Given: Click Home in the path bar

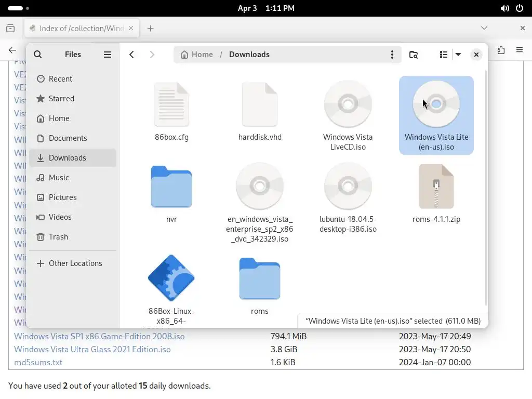Looking at the screenshot, I should coord(197,54).
